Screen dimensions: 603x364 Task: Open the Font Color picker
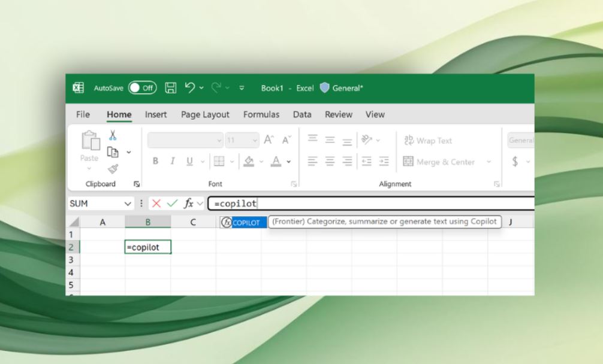point(276,160)
